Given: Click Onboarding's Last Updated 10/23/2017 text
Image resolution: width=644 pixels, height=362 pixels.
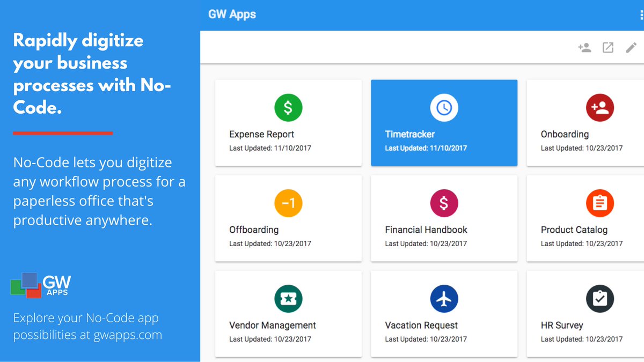Looking at the screenshot, I should [582, 148].
